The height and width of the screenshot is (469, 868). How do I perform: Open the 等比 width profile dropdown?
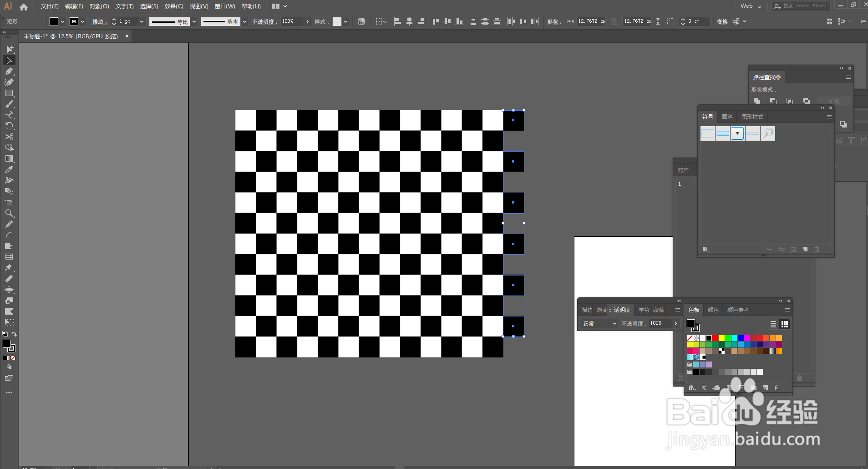(x=194, y=21)
